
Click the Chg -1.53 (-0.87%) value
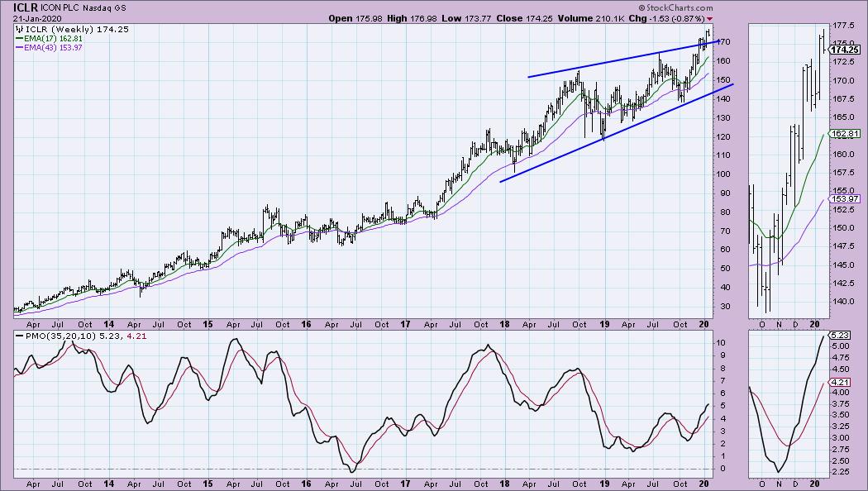point(667,18)
